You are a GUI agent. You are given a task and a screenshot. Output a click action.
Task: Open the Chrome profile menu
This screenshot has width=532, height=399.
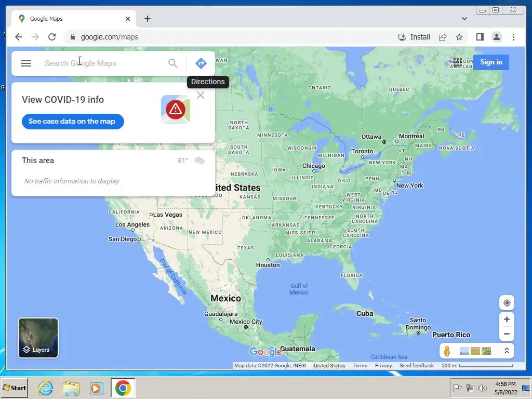(496, 37)
